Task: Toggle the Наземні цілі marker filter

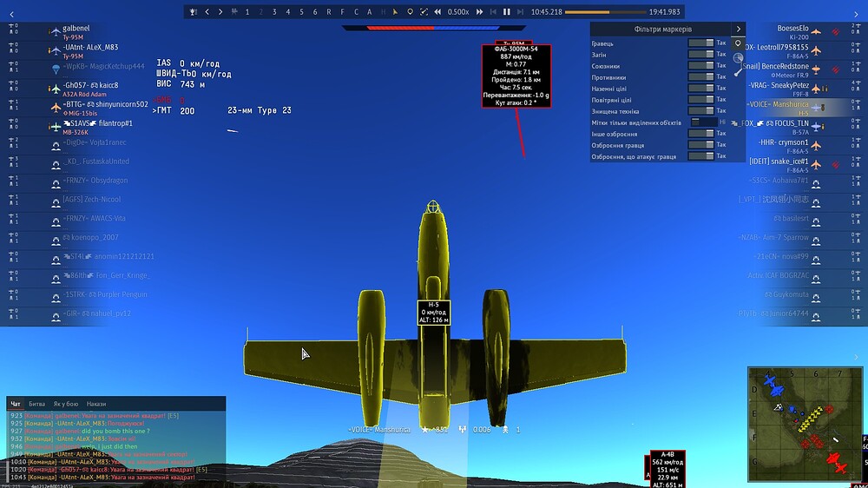Action: point(700,88)
